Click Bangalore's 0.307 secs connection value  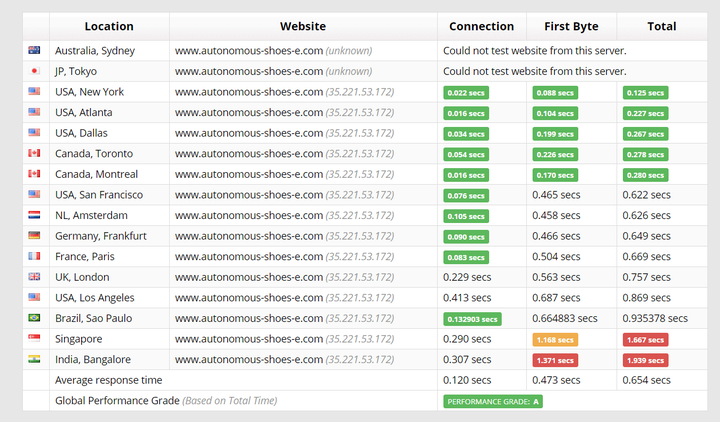click(x=467, y=360)
